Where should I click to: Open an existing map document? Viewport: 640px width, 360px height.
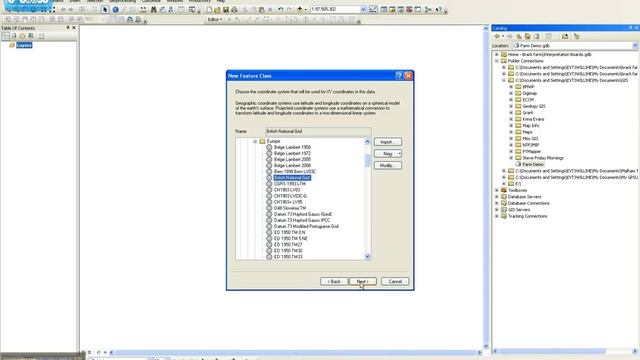click(x=217, y=9)
